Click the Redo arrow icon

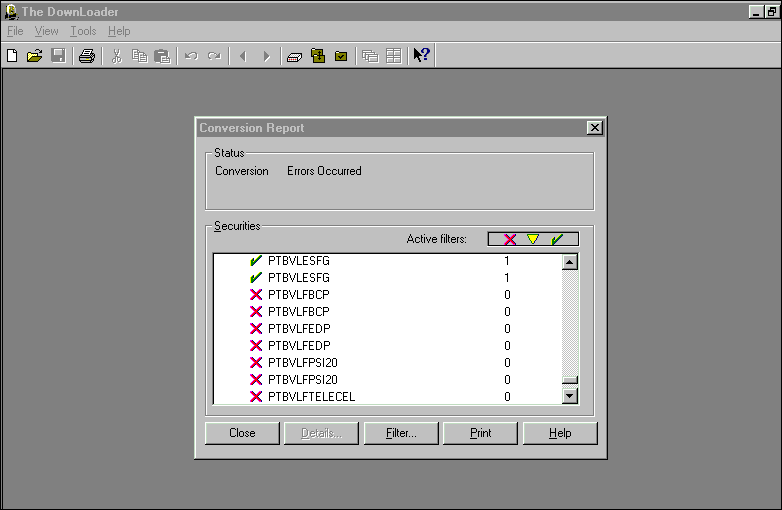214,56
